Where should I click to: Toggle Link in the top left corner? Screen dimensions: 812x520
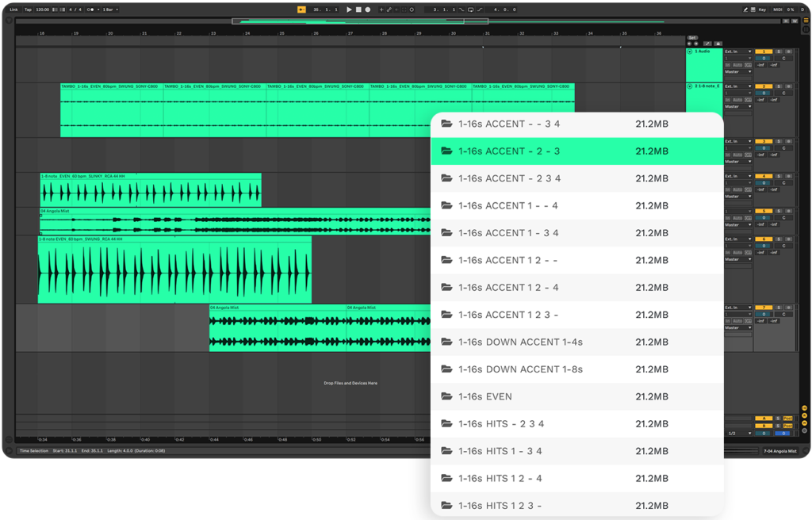pyautogui.click(x=13, y=10)
